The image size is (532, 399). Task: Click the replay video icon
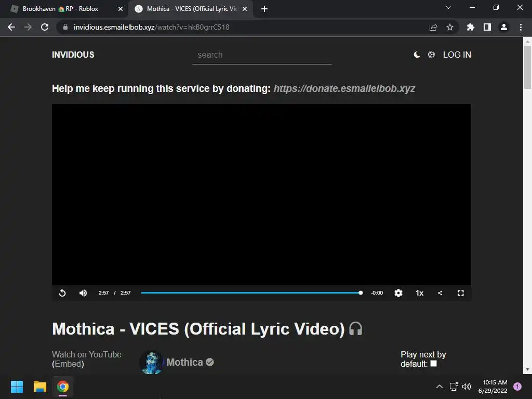(62, 293)
